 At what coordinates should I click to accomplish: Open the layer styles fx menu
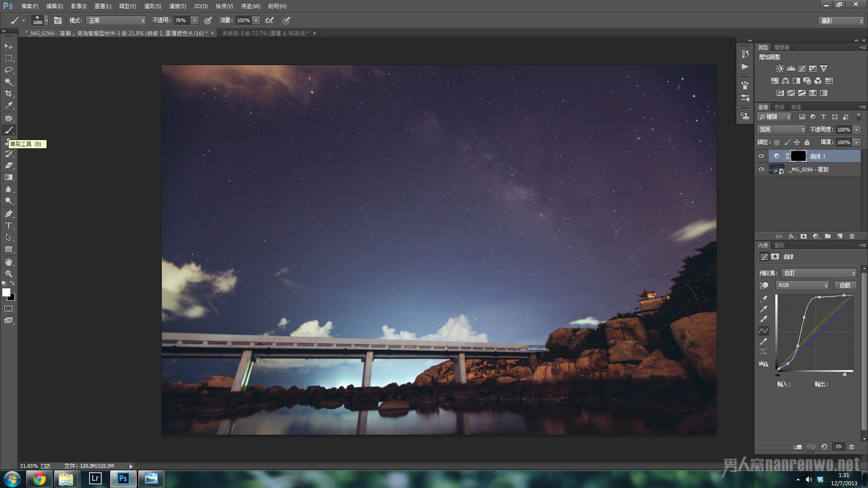pyautogui.click(x=792, y=236)
